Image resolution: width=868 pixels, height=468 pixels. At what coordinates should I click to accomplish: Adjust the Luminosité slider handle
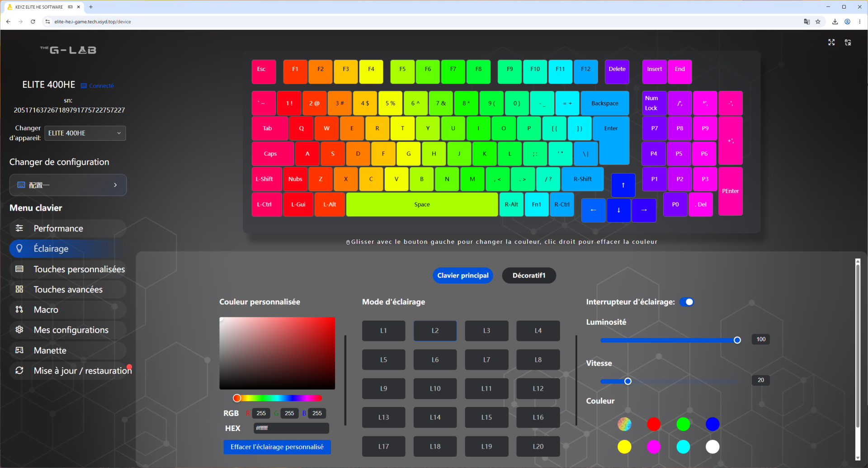point(737,340)
